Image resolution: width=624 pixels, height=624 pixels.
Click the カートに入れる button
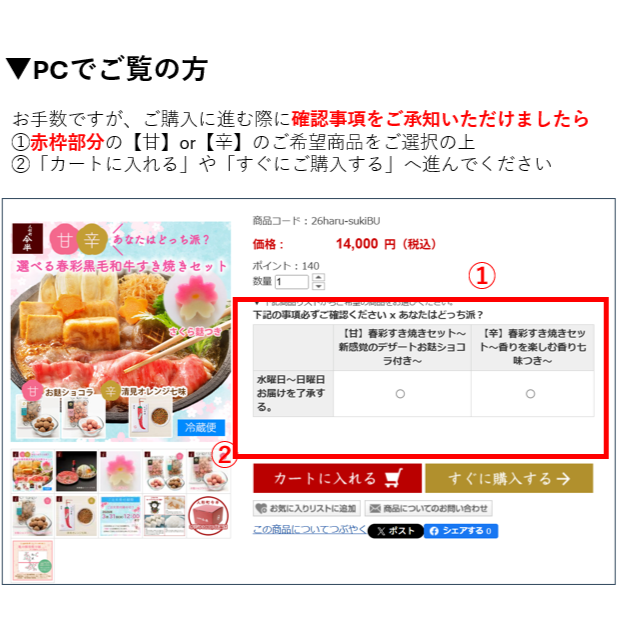click(337, 478)
